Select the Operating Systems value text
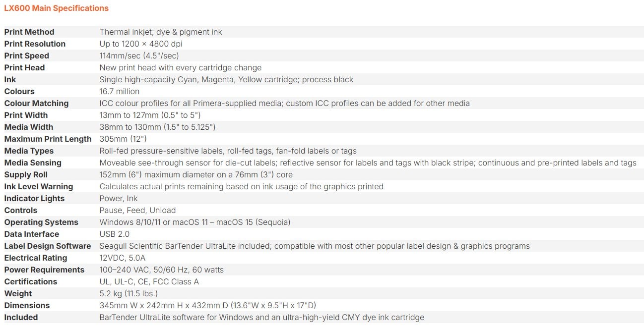 tap(195, 222)
